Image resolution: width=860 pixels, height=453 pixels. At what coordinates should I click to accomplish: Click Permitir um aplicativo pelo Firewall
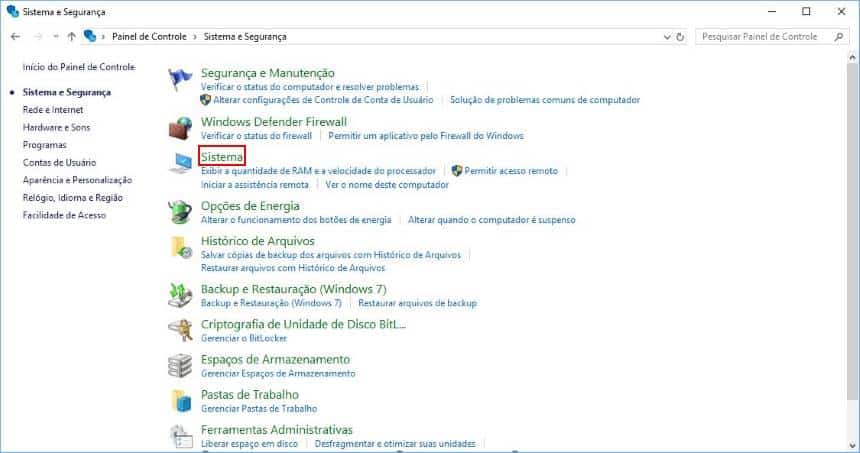pyautogui.click(x=426, y=135)
